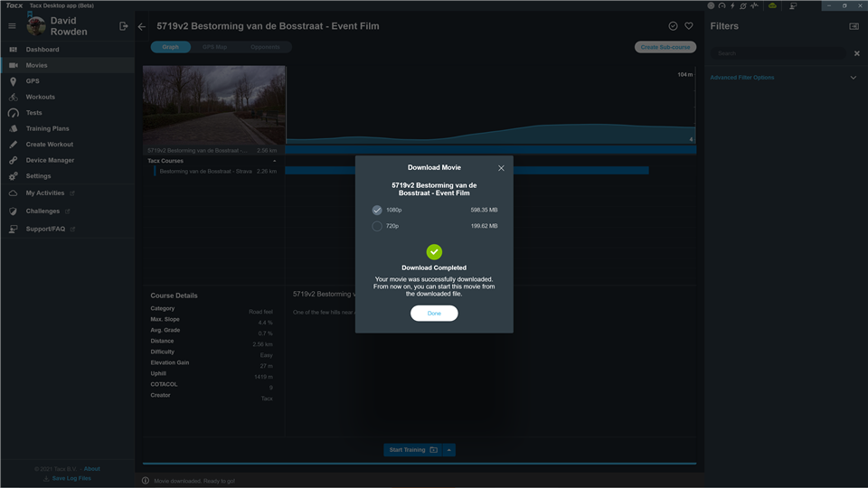Click the Advanced Filter Options link
This screenshot has width=868, height=488.
tap(741, 78)
